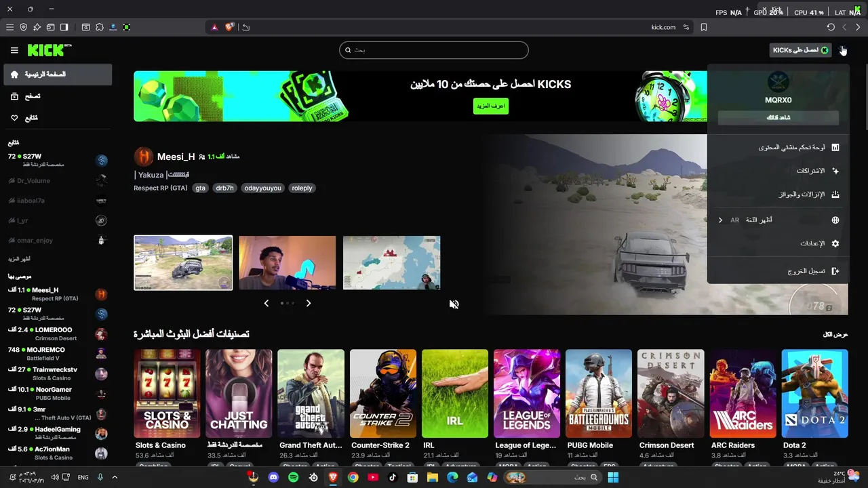Open the Dota 2 category card
This screenshot has width=868, height=488.
[x=814, y=394]
